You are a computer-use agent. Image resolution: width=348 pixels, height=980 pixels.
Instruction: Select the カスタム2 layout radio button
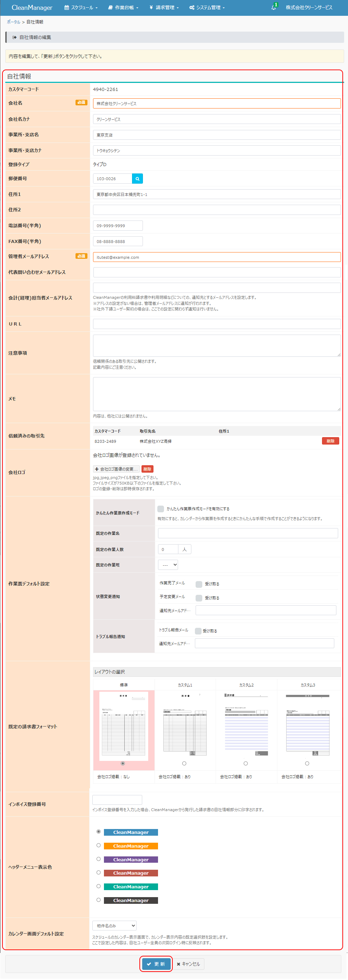click(x=246, y=764)
